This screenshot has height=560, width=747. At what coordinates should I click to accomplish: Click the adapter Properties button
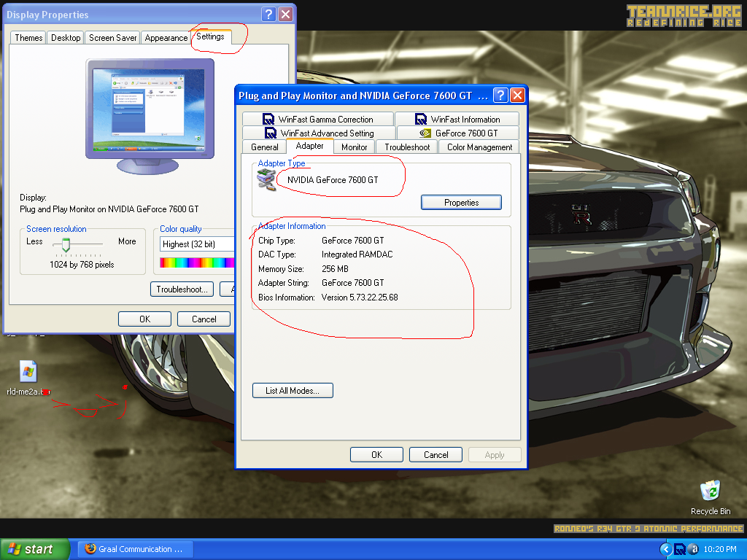461,203
